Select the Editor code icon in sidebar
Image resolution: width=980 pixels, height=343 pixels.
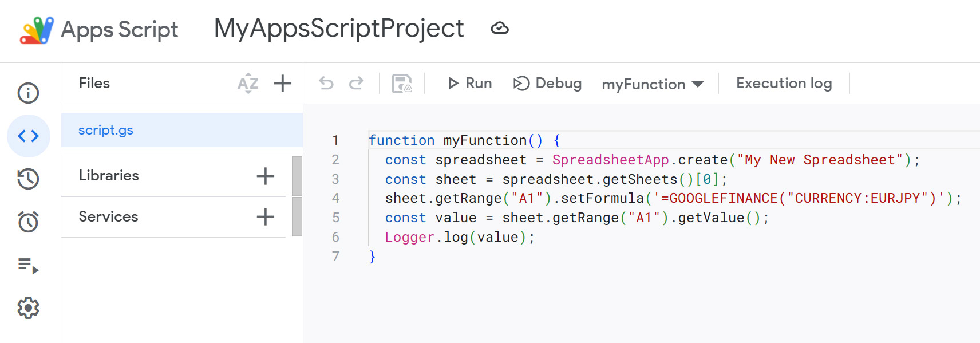click(28, 136)
